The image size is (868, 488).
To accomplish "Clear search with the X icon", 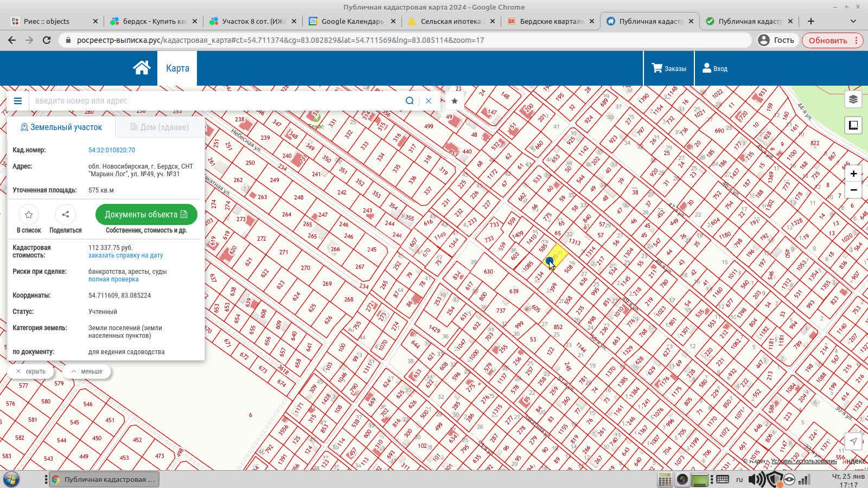I will [429, 101].
